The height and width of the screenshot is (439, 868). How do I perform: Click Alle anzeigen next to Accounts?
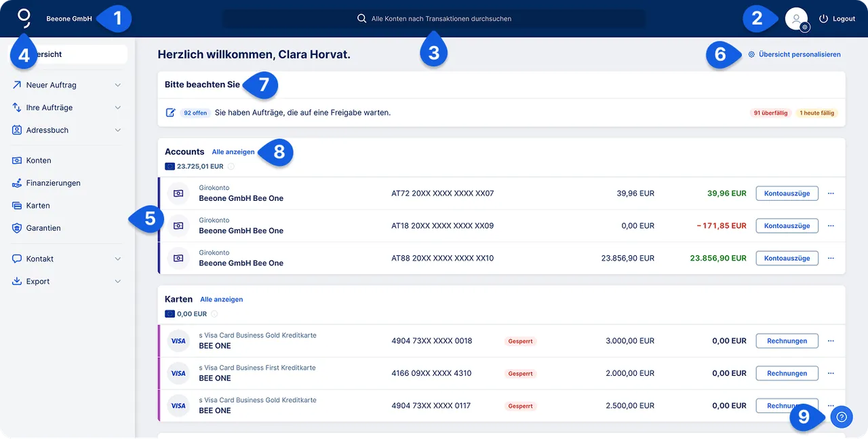click(233, 152)
